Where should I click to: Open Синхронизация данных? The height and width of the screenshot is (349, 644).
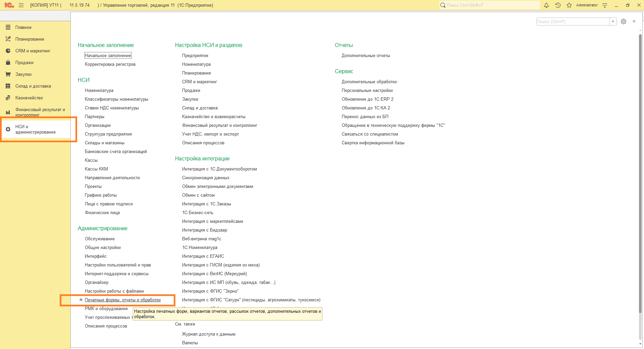click(x=206, y=178)
